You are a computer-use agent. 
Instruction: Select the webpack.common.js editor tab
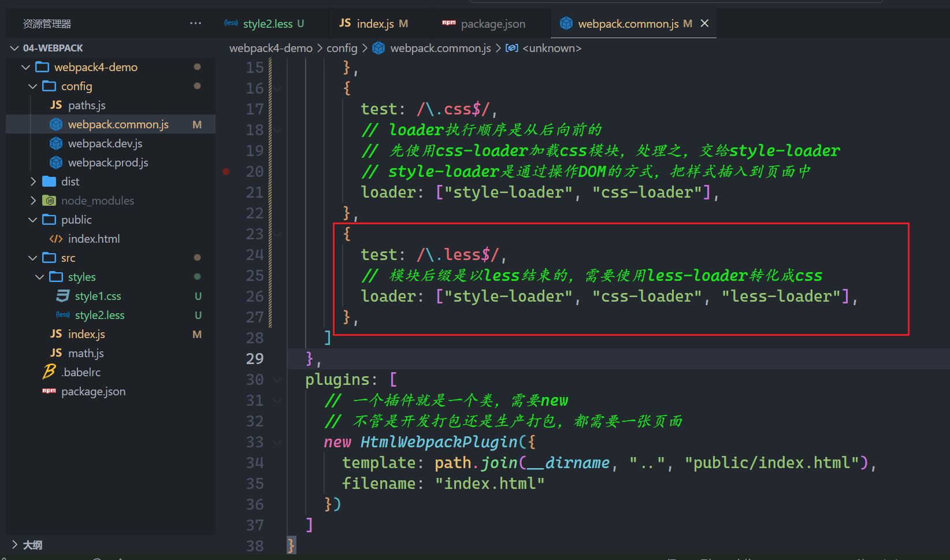pos(633,23)
